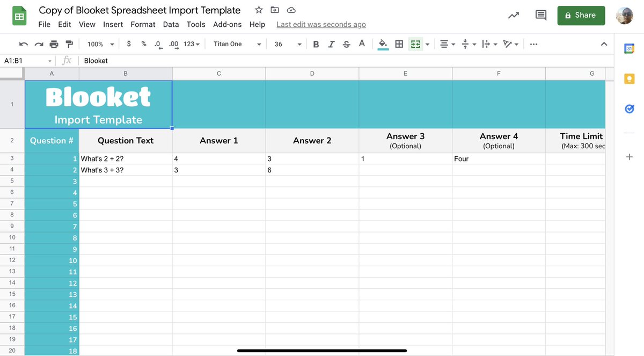Select the "Answer 1" header cell

pyautogui.click(x=219, y=141)
